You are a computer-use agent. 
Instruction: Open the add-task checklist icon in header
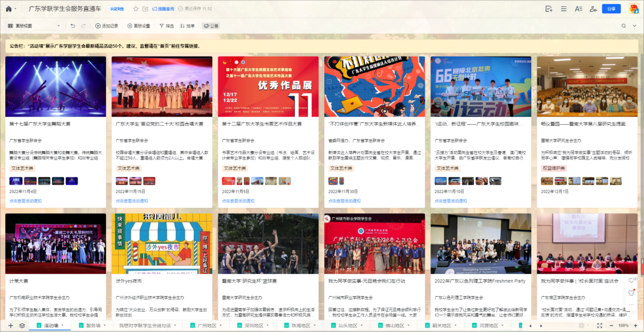click(549, 8)
